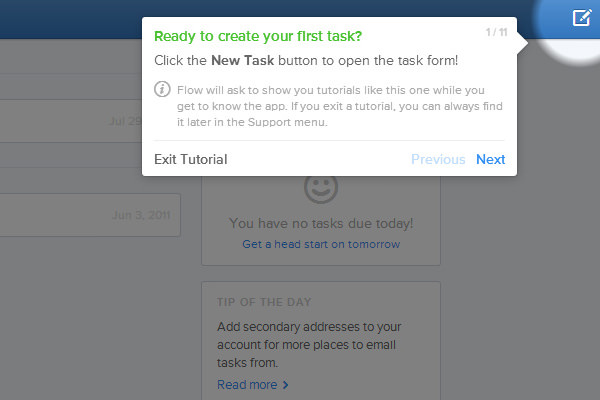Exit the tutorial
Image resolution: width=600 pixels, height=400 pixels.
click(x=191, y=159)
